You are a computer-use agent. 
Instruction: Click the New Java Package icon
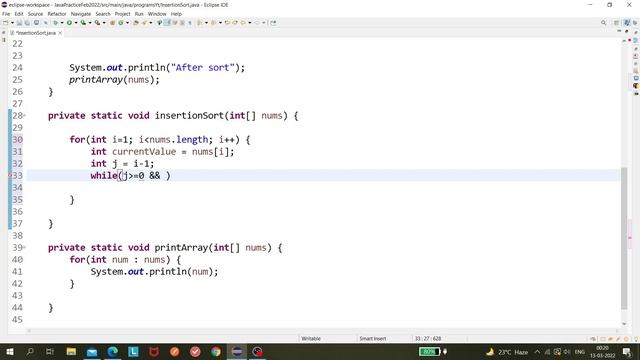[112, 23]
